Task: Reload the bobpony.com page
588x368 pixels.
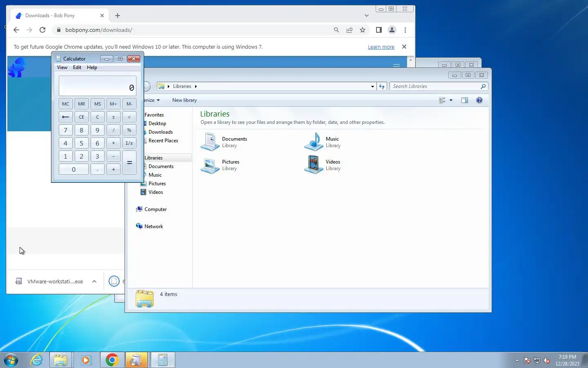Action: click(42, 30)
